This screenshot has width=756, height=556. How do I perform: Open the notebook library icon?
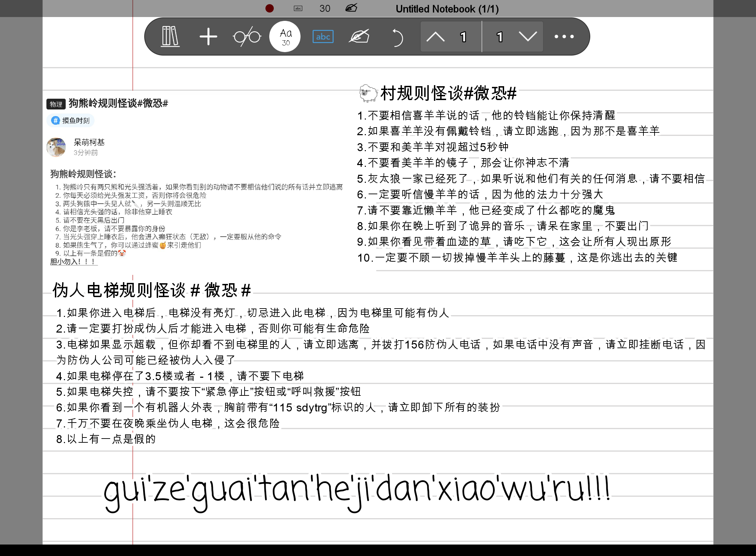[x=170, y=36]
